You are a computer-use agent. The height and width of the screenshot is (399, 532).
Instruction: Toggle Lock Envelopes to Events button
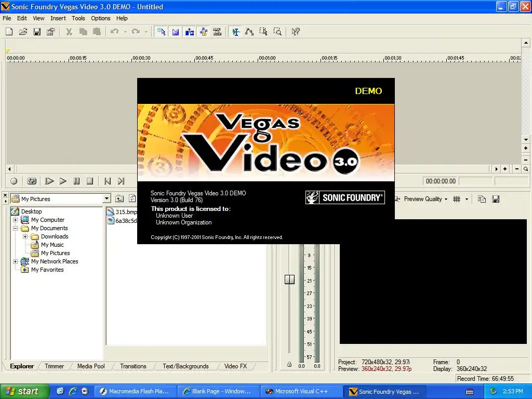[x=204, y=32]
